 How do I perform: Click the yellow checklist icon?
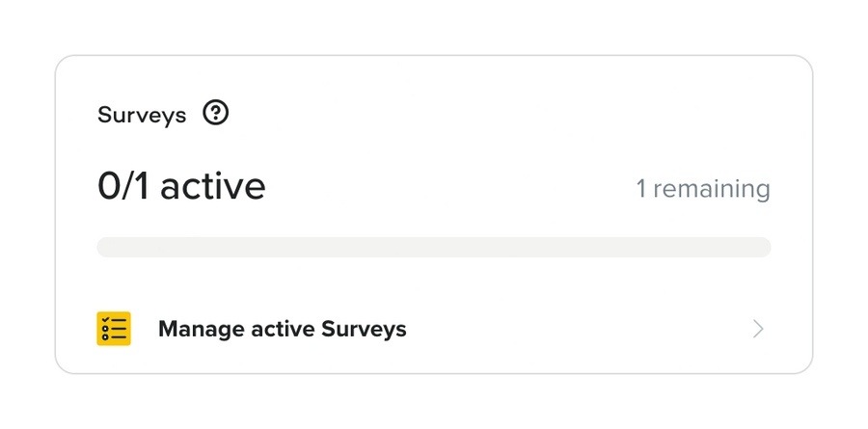[x=114, y=329]
